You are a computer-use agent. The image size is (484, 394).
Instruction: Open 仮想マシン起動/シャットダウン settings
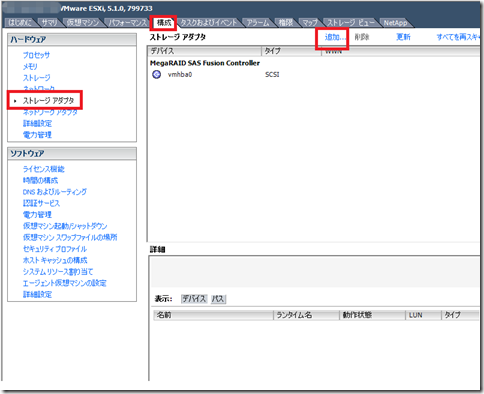pyautogui.click(x=65, y=226)
